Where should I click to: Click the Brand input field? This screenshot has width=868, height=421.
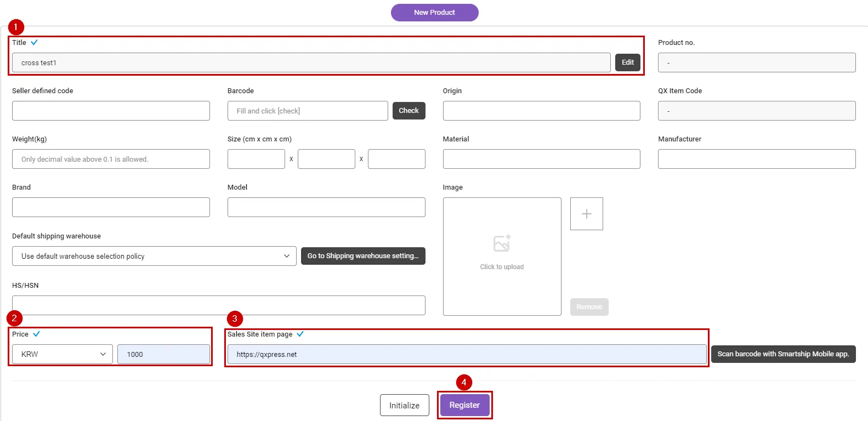coord(111,207)
